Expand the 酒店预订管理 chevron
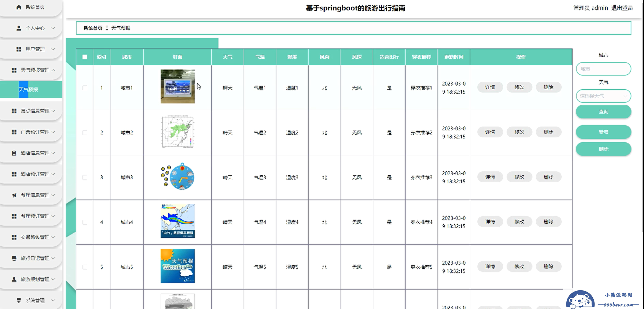The image size is (644, 309). [x=53, y=174]
